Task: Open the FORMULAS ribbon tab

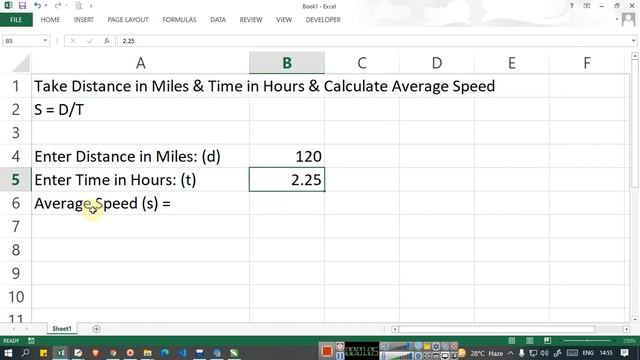Action: pyautogui.click(x=179, y=20)
